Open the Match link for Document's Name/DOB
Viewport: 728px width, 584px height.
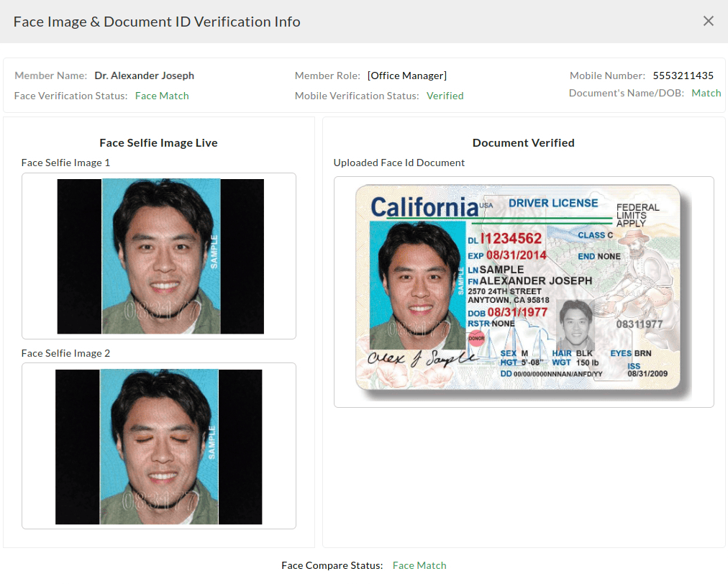(x=706, y=93)
